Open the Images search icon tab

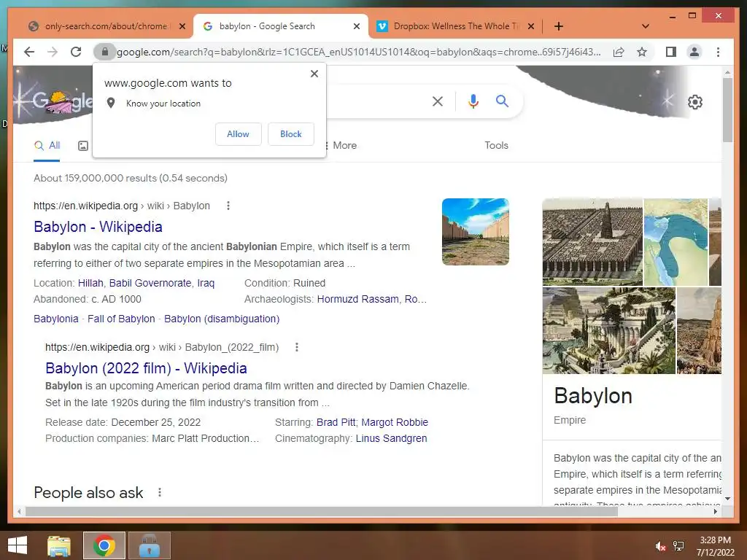(83, 146)
